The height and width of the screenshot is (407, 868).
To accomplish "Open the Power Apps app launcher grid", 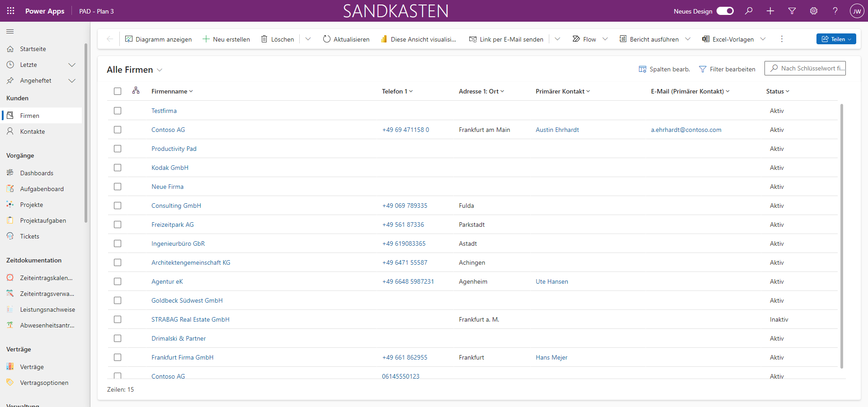I will pyautogui.click(x=11, y=11).
